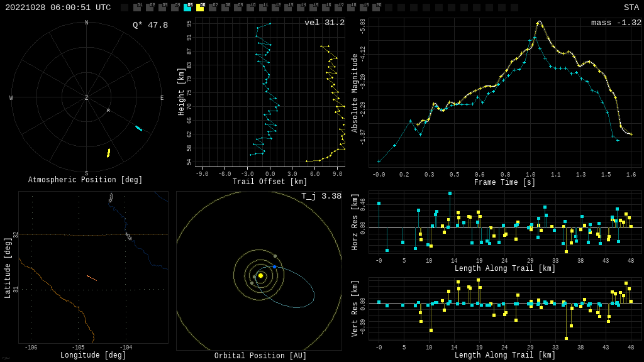Click the 'mass -1.32' readout

point(616,23)
